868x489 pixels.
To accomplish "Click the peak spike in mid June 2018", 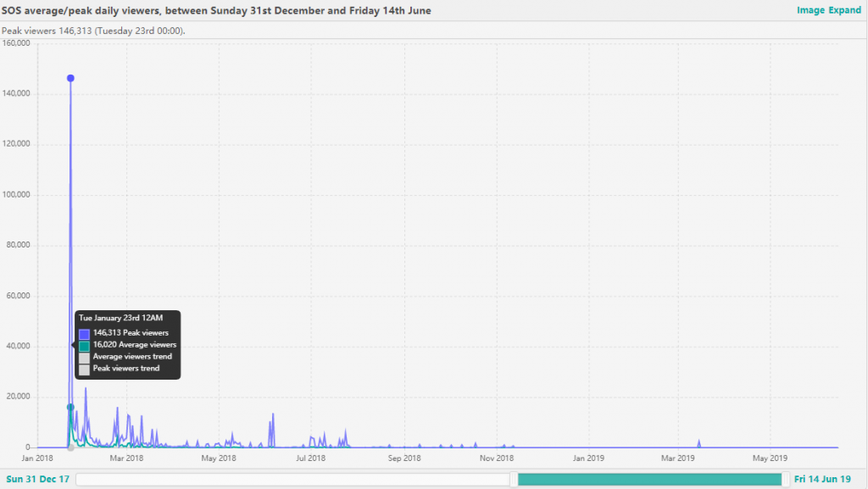I will [x=273, y=430].
